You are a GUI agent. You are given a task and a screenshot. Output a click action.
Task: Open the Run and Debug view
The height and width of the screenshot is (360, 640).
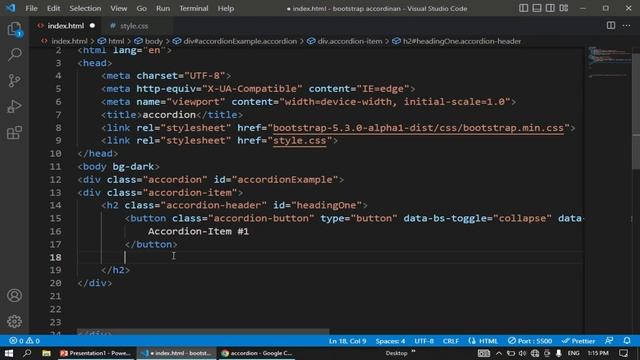pyautogui.click(x=14, y=107)
